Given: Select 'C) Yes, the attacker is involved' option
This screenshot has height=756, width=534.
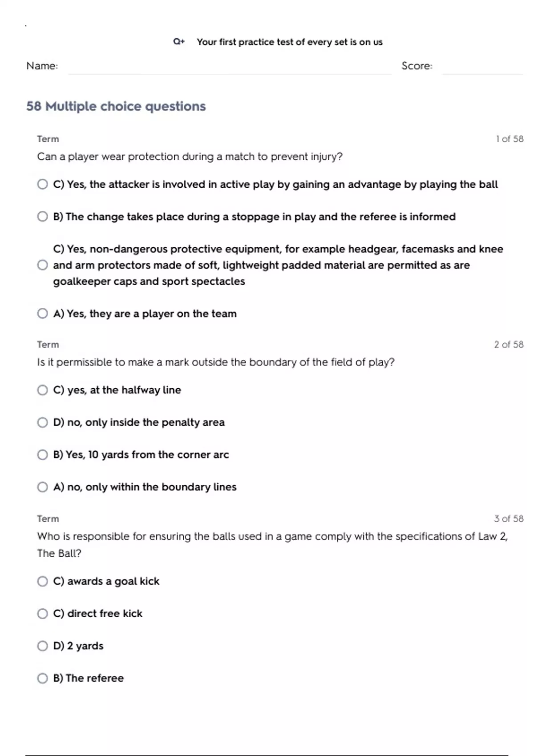Looking at the screenshot, I should [42, 184].
